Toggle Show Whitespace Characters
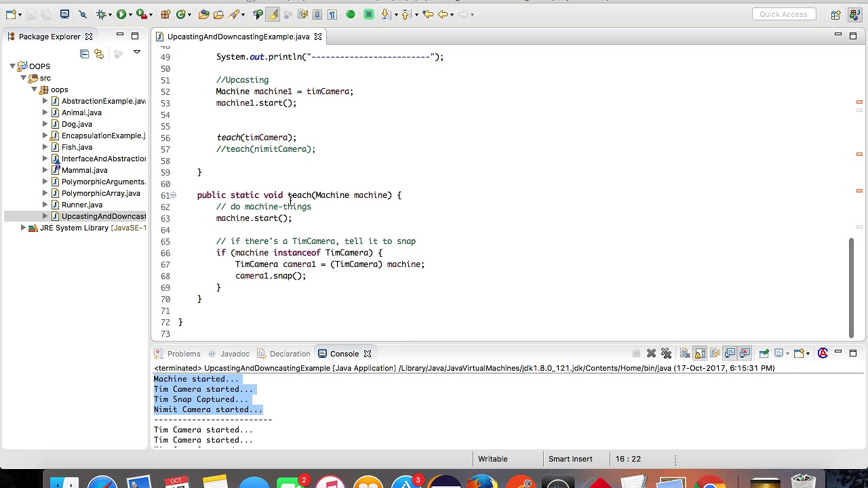Viewport: 868px width, 488px height. (x=332, y=14)
